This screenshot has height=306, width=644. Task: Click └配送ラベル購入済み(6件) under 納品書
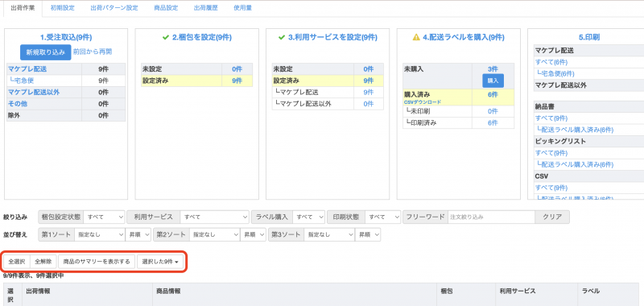coord(575,130)
